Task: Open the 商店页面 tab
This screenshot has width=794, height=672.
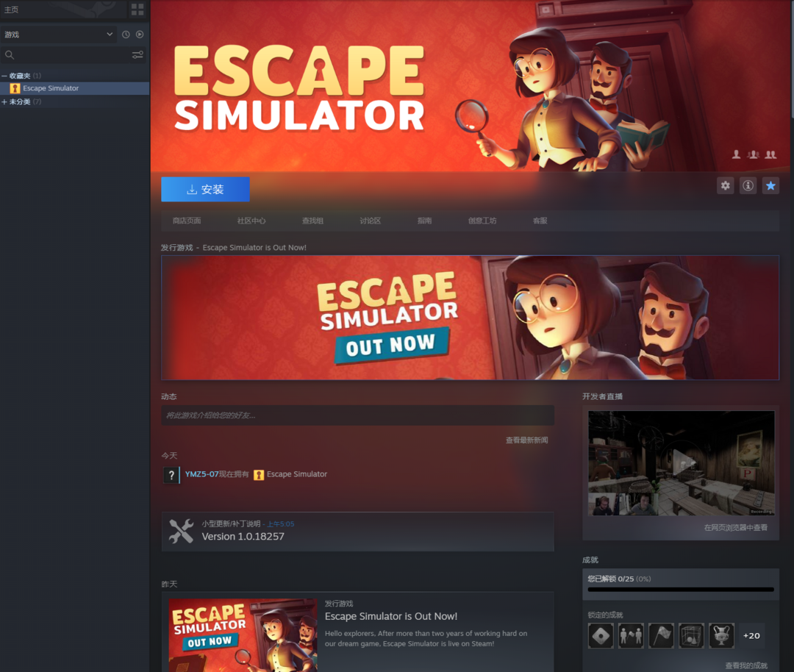Action: point(187,221)
